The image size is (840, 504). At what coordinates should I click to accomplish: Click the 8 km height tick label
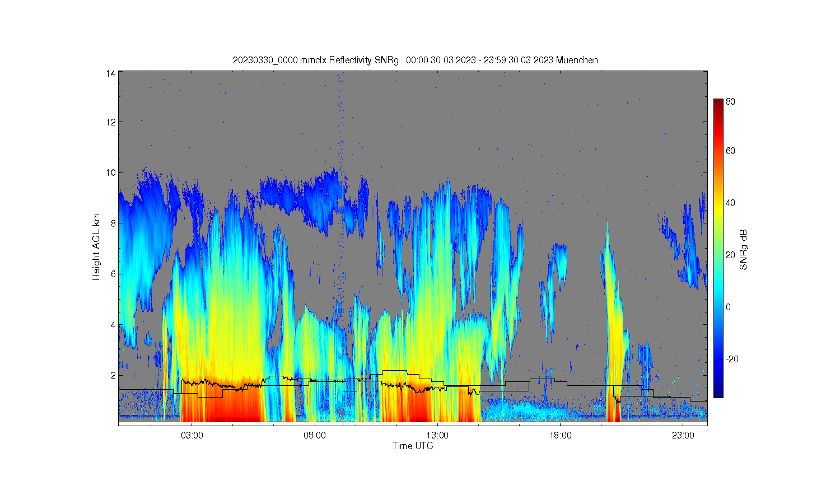pyautogui.click(x=113, y=223)
